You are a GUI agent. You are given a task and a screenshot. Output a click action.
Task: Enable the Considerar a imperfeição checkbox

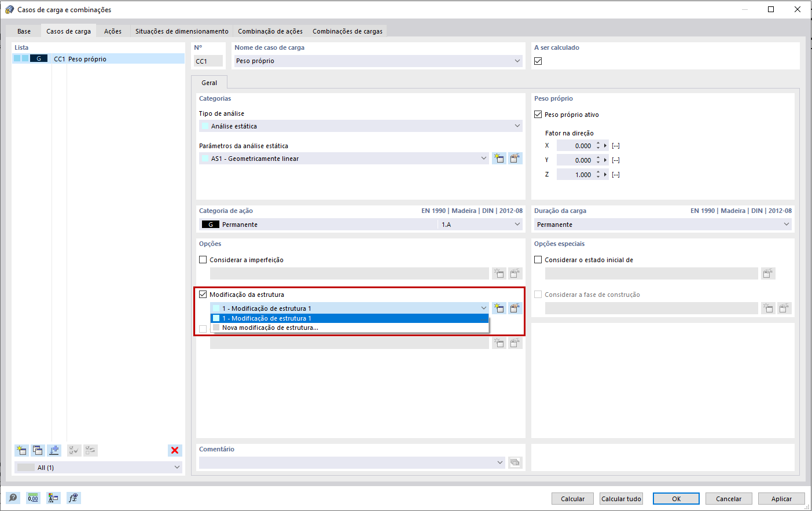(203, 259)
